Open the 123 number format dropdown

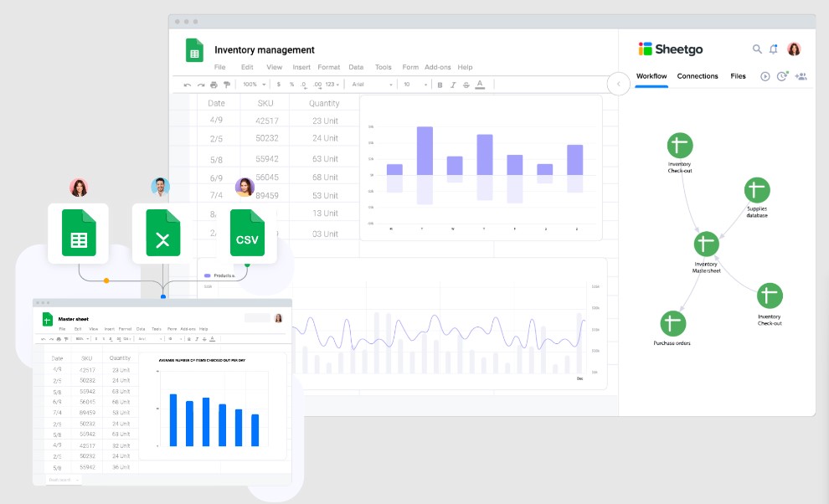[332, 85]
